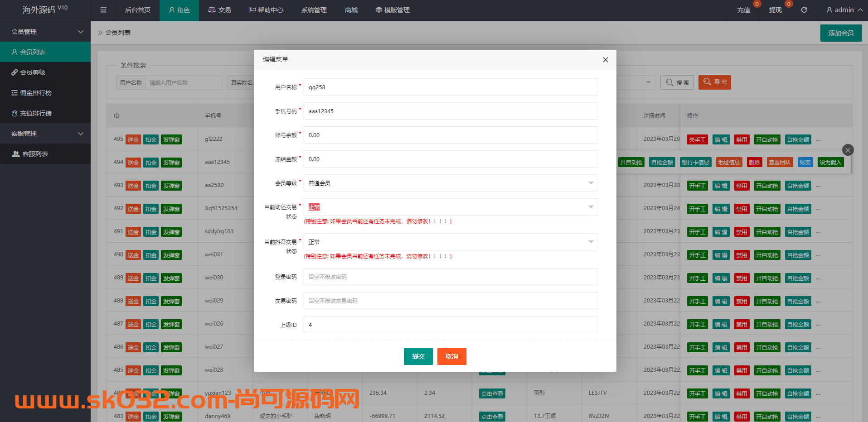Click 禁用 in the 2023年03月24 row
This screenshot has height=422, width=868.
click(742, 209)
